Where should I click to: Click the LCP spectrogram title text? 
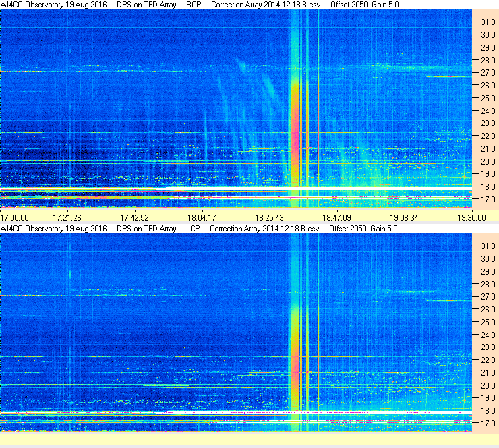coord(199,229)
